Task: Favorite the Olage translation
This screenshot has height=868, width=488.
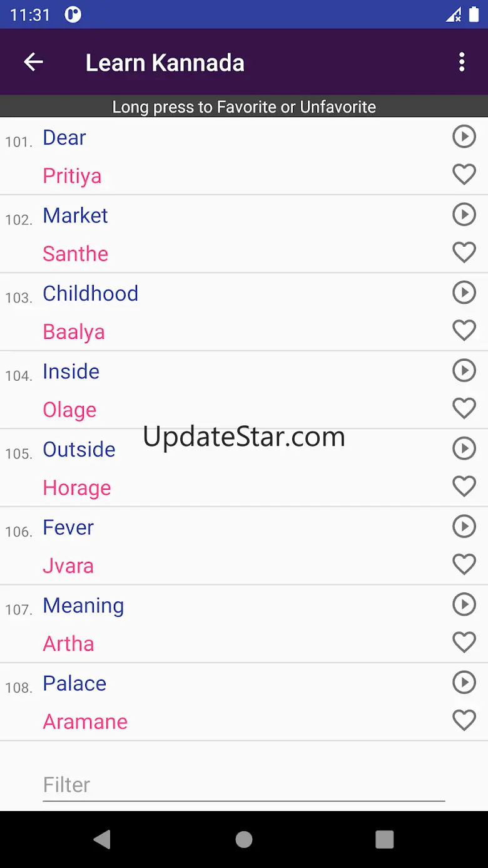Action: click(x=464, y=409)
